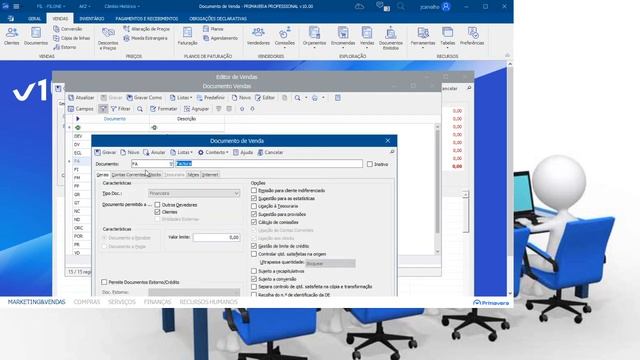Click Gravar in Documento de Venda dialog
This screenshot has width=640, height=360.
pos(105,152)
